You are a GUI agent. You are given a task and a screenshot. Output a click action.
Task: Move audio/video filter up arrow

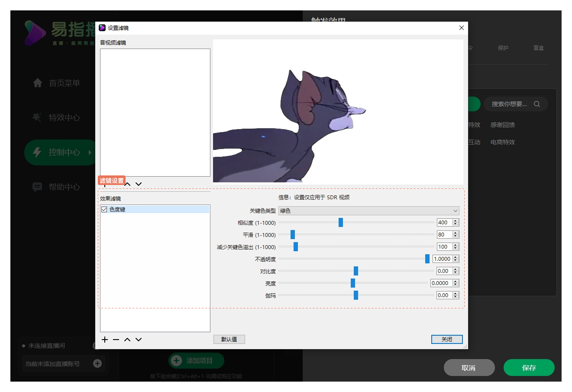tap(127, 184)
